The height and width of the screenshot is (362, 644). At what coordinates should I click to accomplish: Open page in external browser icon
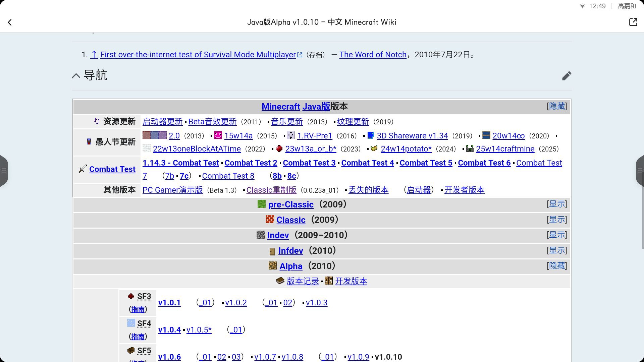point(633,22)
